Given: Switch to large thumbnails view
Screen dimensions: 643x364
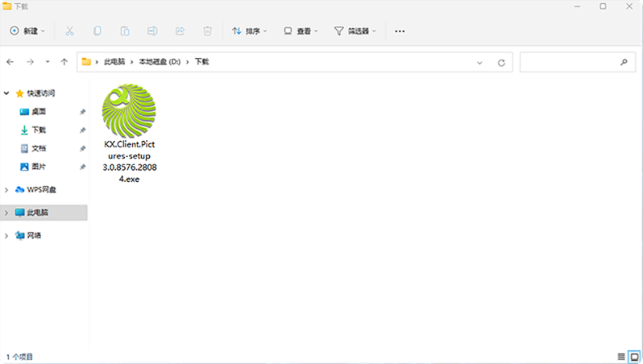Looking at the screenshot, I should (634, 357).
